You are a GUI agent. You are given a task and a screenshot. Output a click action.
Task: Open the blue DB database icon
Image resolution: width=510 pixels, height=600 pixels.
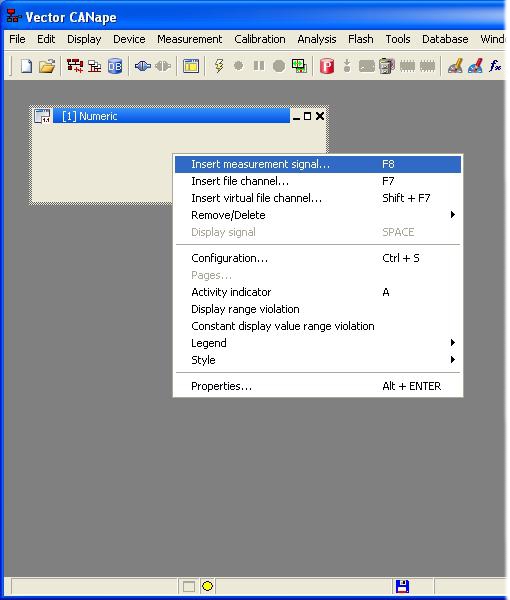click(x=115, y=66)
